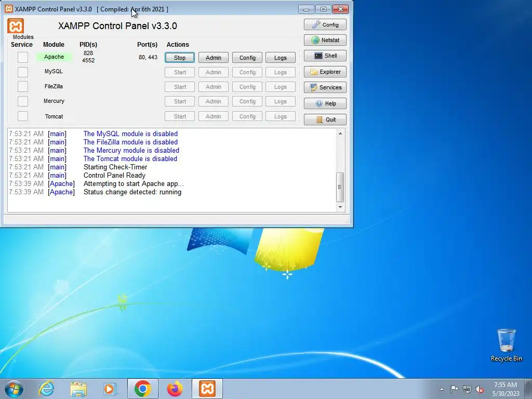Open Apache Admin page

(214, 58)
